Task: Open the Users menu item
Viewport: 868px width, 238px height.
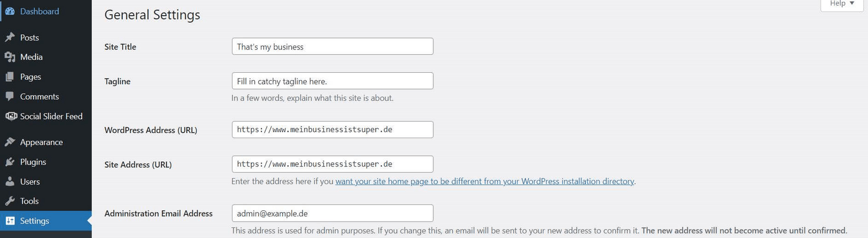Action: tap(30, 182)
